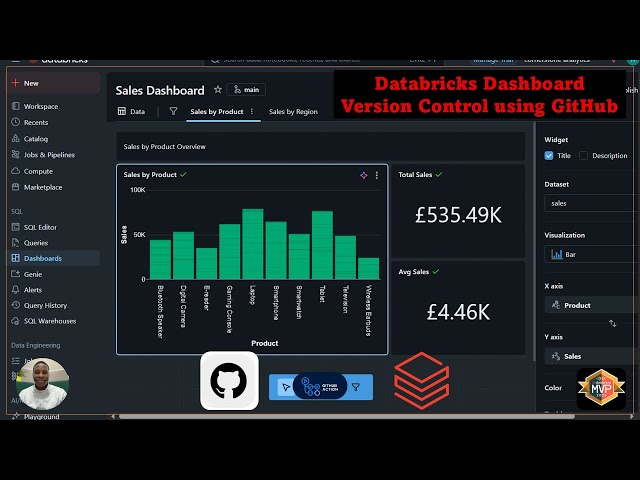Select the Total Sales counter widget
The width and height of the screenshot is (640, 480).
click(x=458, y=211)
